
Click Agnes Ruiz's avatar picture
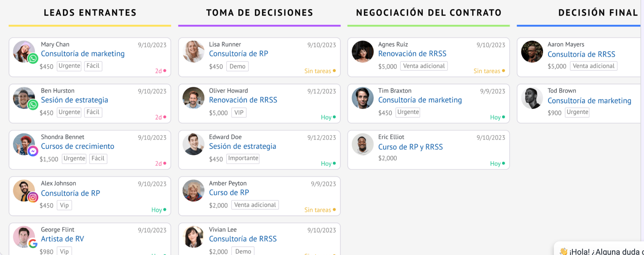(x=363, y=51)
